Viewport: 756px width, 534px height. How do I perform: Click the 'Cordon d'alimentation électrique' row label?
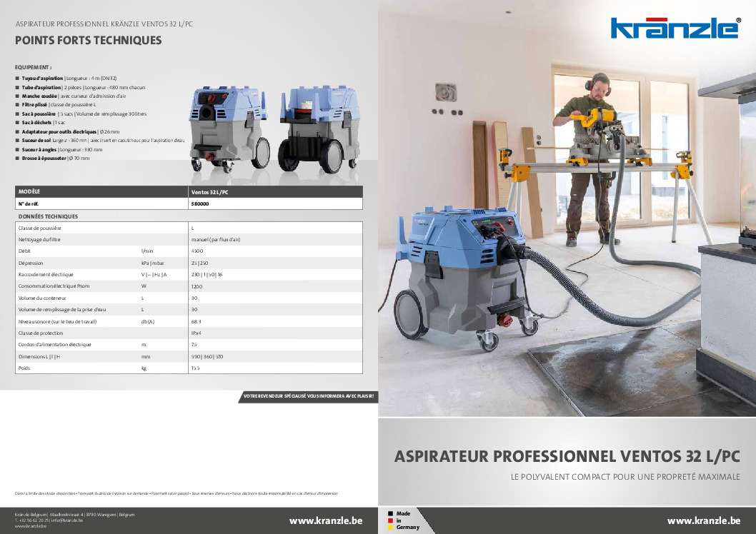coord(54,345)
